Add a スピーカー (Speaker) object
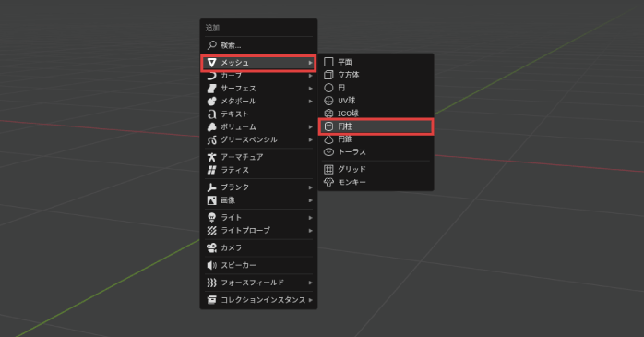The height and width of the screenshot is (337, 644). click(258, 265)
